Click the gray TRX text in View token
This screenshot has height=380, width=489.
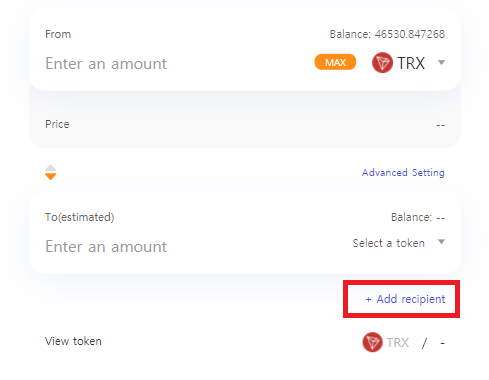pos(397,342)
